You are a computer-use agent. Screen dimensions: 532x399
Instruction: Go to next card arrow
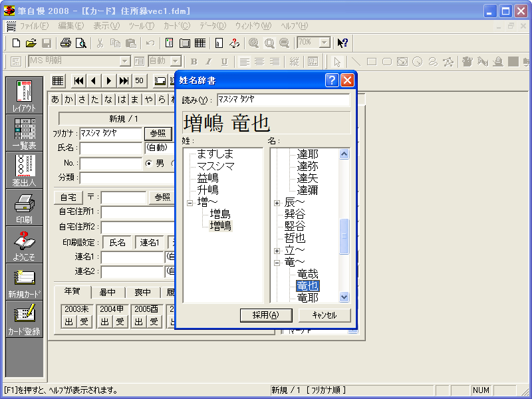click(x=109, y=80)
